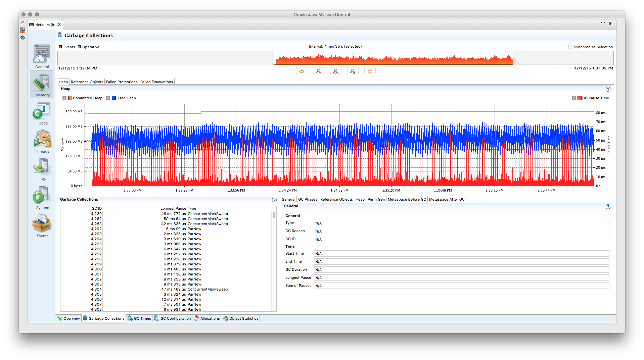The image size is (644, 360).
Task: Click the back arrow above the timeline
Action: tap(301, 71)
